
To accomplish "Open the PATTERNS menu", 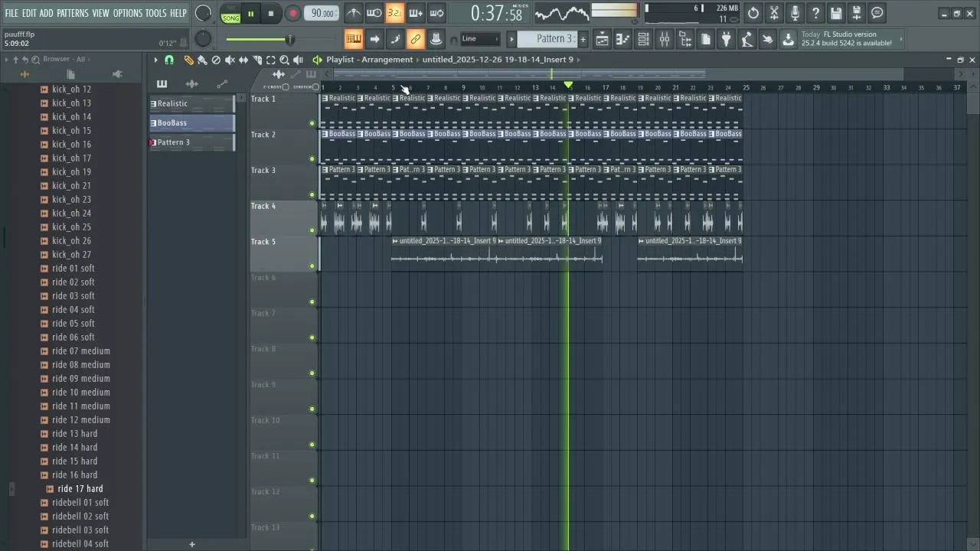I will [x=73, y=13].
